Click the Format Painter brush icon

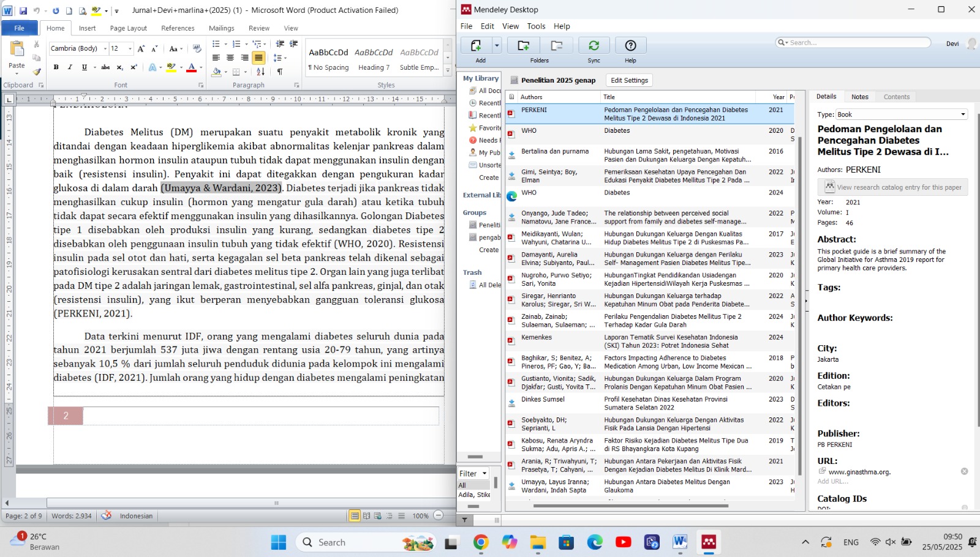pyautogui.click(x=37, y=72)
